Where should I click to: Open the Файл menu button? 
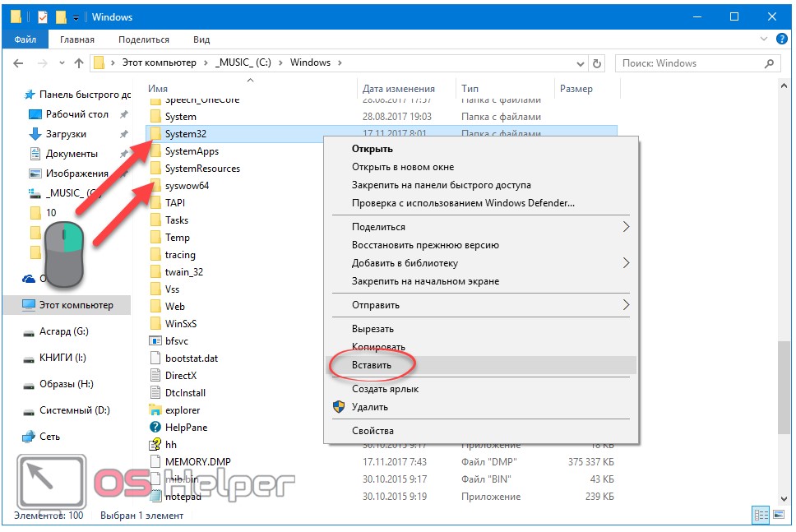click(25, 39)
